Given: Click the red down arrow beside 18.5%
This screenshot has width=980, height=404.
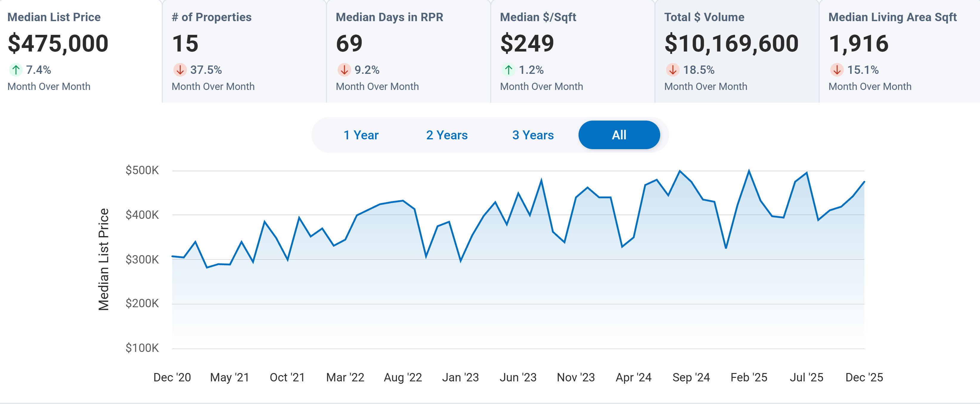Looking at the screenshot, I should coord(672,70).
